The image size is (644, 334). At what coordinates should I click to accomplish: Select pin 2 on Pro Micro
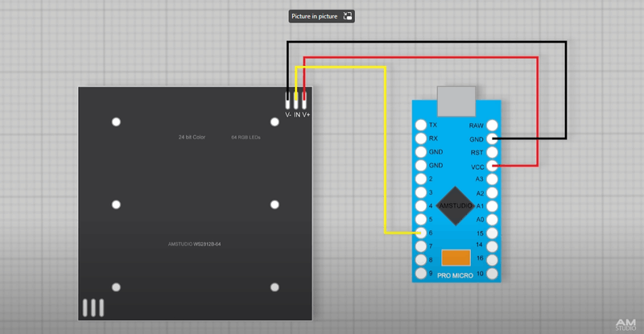pyautogui.click(x=420, y=179)
